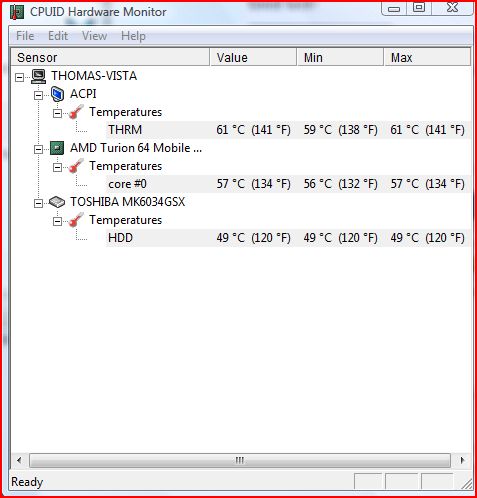Click core #0 minimum 56 °C (132 °F)
Screen dimensions: 477x498
[x=340, y=184]
